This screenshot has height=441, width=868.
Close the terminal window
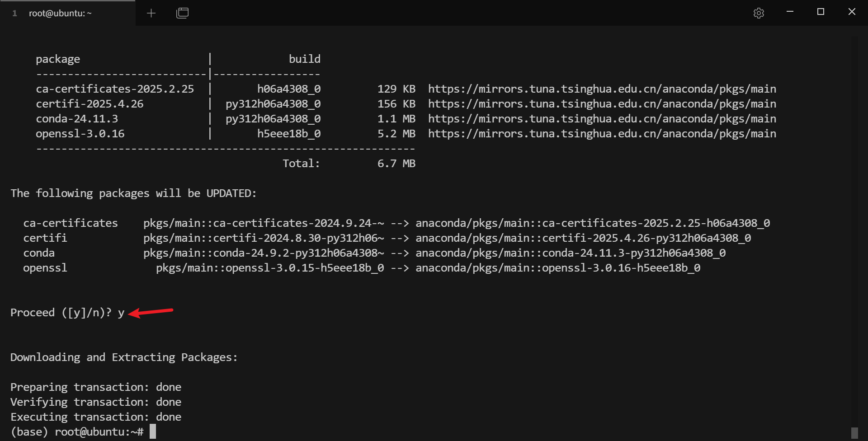(852, 12)
